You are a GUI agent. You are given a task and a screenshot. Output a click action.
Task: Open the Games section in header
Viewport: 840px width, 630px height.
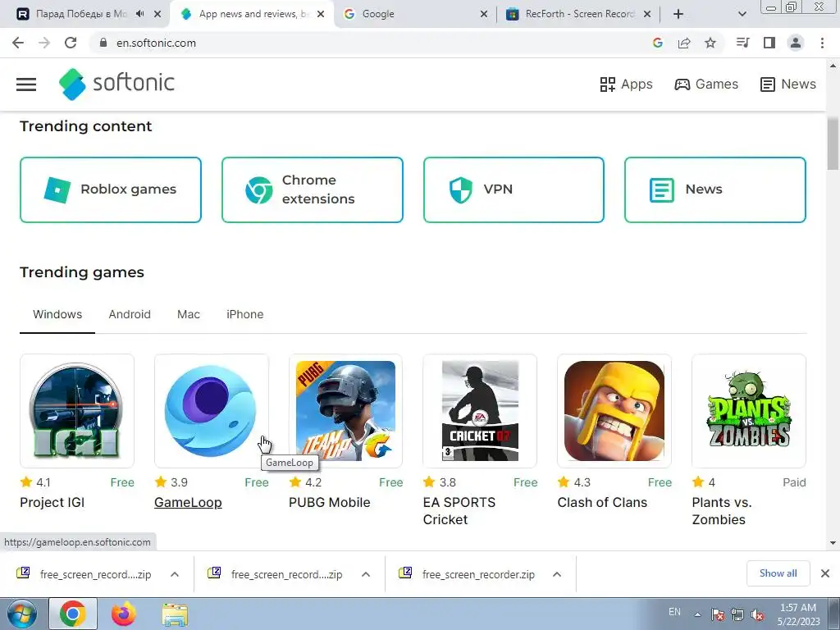click(706, 84)
